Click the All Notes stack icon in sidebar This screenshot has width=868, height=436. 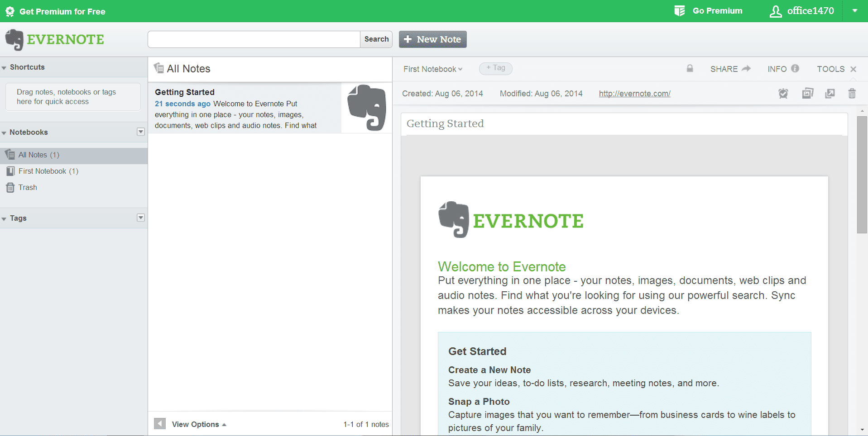coord(10,155)
